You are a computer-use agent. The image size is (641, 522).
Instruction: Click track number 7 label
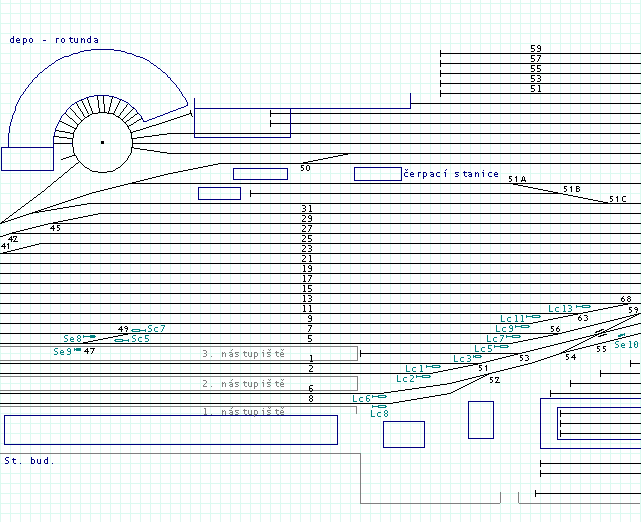pyautogui.click(x=310, y=328)
